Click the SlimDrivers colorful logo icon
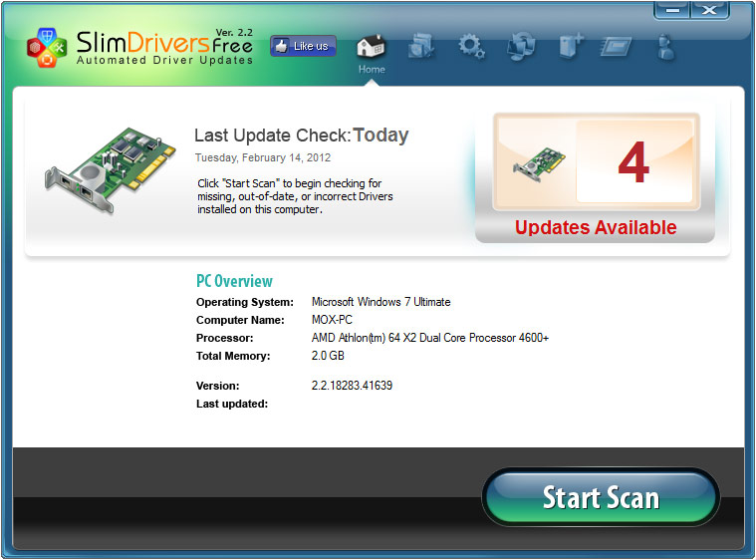 point(47,47)
